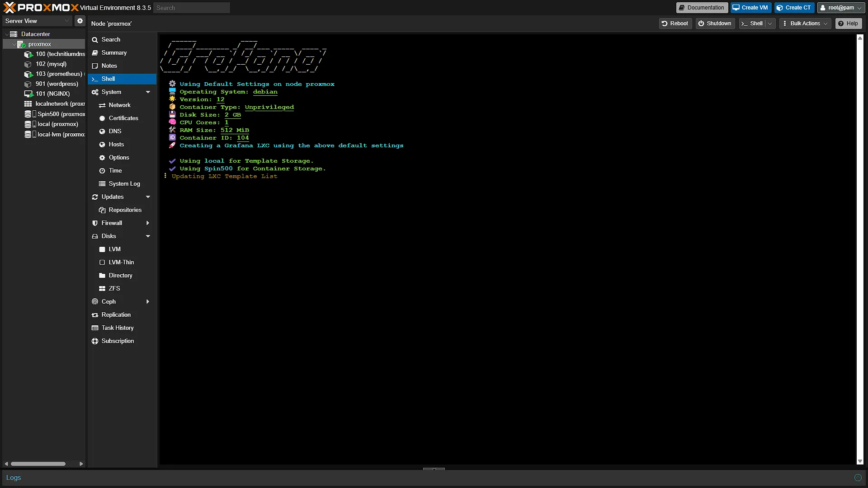Collapse the System submenu arrow

coord(148,92)
